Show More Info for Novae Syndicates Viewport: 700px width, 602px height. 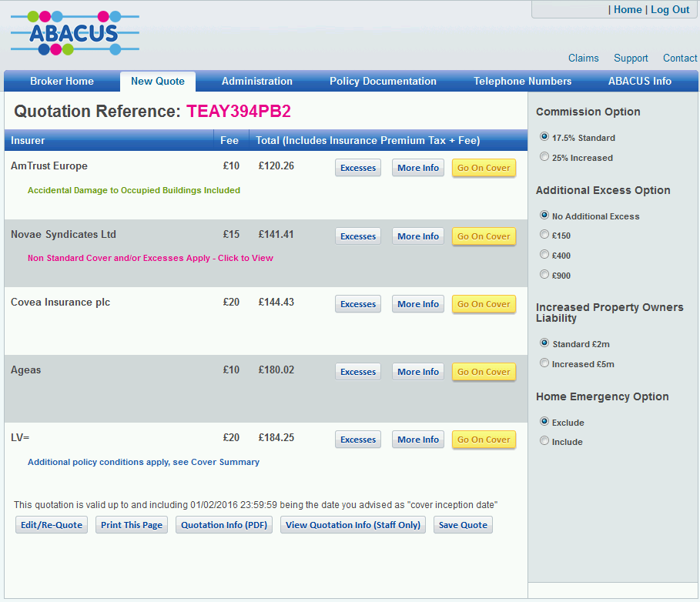[x=418, y=236]
